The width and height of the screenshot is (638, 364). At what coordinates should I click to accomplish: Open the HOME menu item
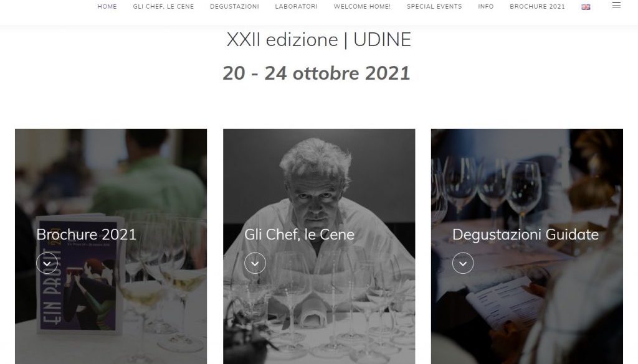click(x=107, y=6)
